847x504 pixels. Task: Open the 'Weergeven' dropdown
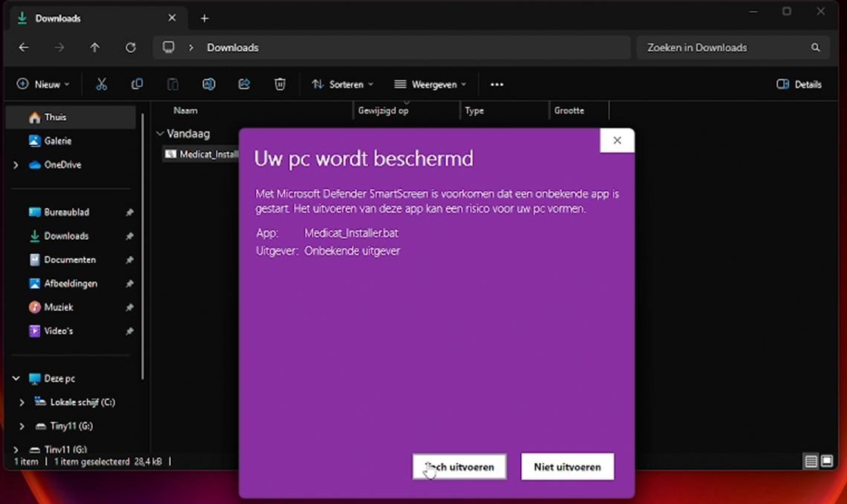click(430, 84)
